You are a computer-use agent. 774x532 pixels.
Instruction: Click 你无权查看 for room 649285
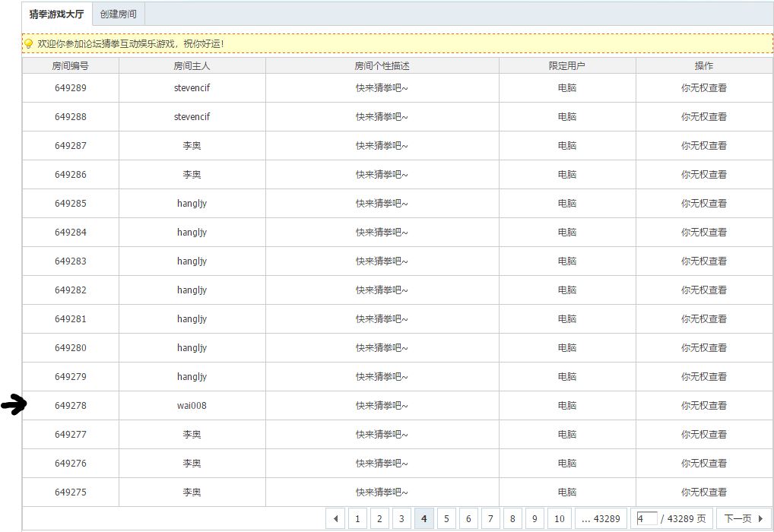pos(704,204)
